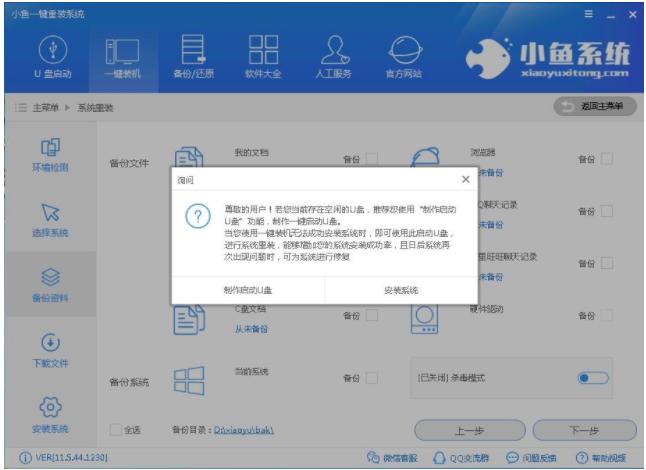Select the 一键装机 tab icon

[x=123, y=51]
